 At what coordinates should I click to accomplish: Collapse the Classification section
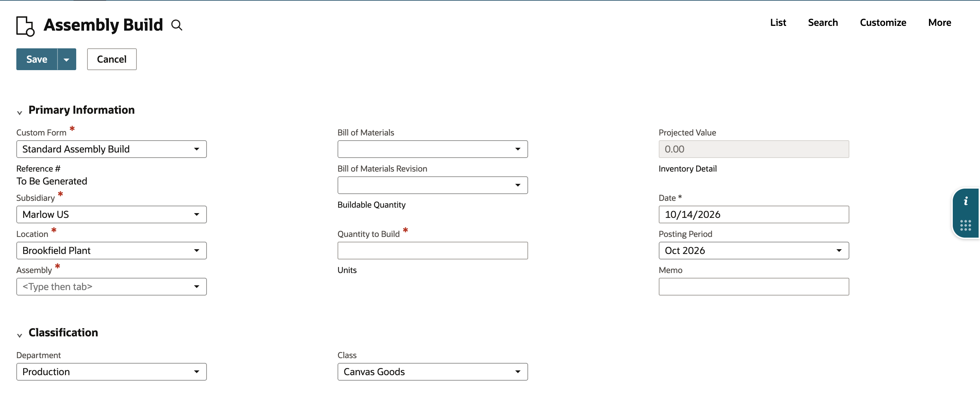pos(19,335)
